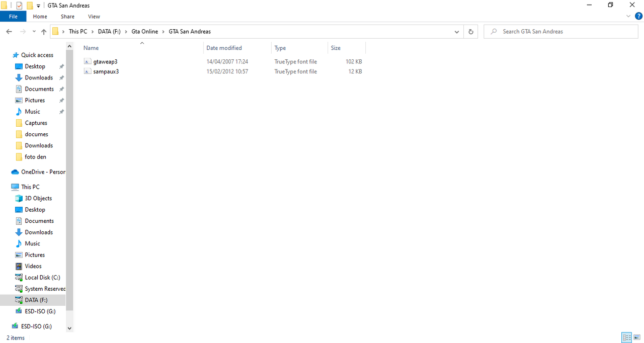Open Videos under This PC
The width and height of the screenshot is (644, 343).
point(33,266)
